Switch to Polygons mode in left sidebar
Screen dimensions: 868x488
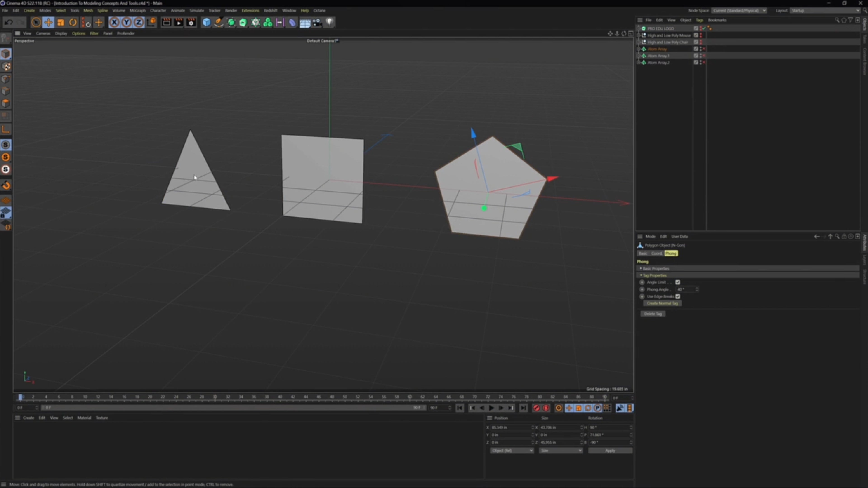pos(6,103)
